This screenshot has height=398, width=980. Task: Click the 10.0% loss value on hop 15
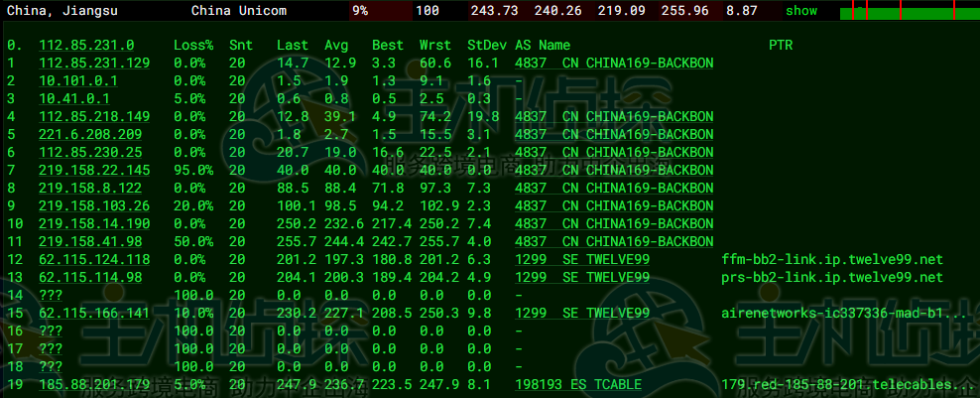point(193,313)
